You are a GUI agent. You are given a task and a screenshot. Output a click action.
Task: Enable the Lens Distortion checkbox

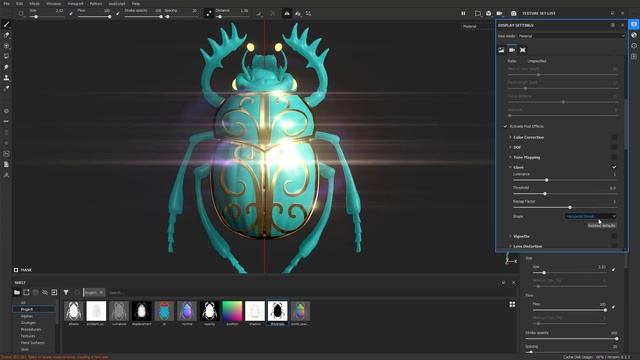pyautogui.click(x=614, y=246)
